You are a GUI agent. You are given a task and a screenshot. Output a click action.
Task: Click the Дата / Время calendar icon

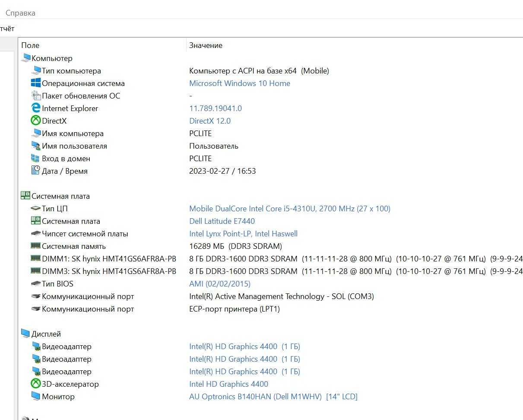pyautogui.click(x=36, y=171)
